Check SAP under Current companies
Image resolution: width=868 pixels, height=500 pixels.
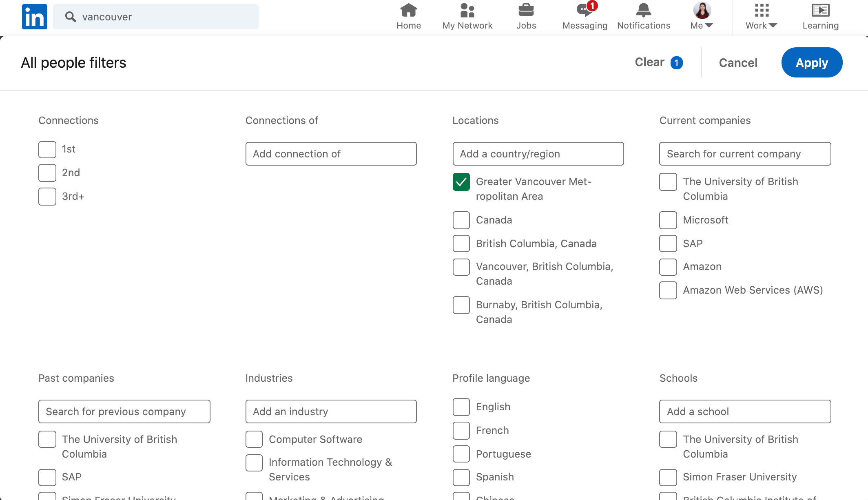[668, 243]
